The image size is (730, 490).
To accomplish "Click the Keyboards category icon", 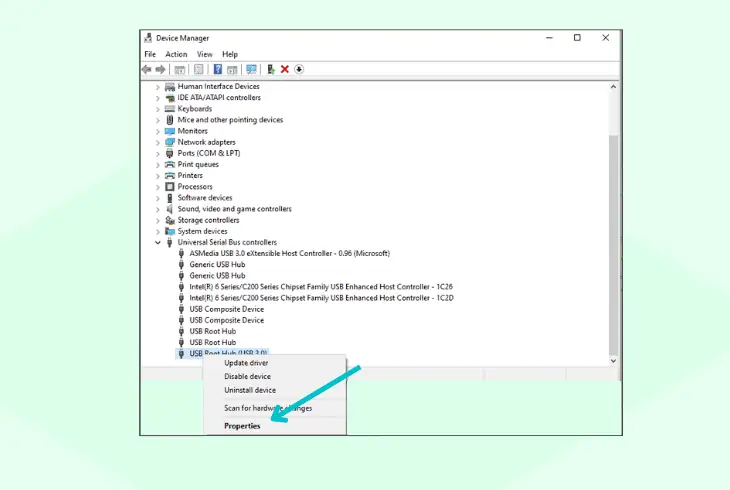I will tap(170, 109).
